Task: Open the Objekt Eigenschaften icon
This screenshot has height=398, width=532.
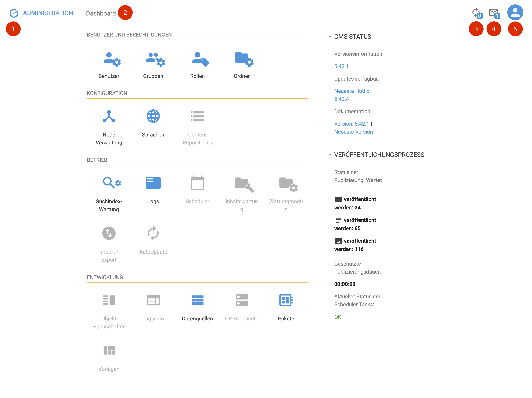Action: coord(109,300)
